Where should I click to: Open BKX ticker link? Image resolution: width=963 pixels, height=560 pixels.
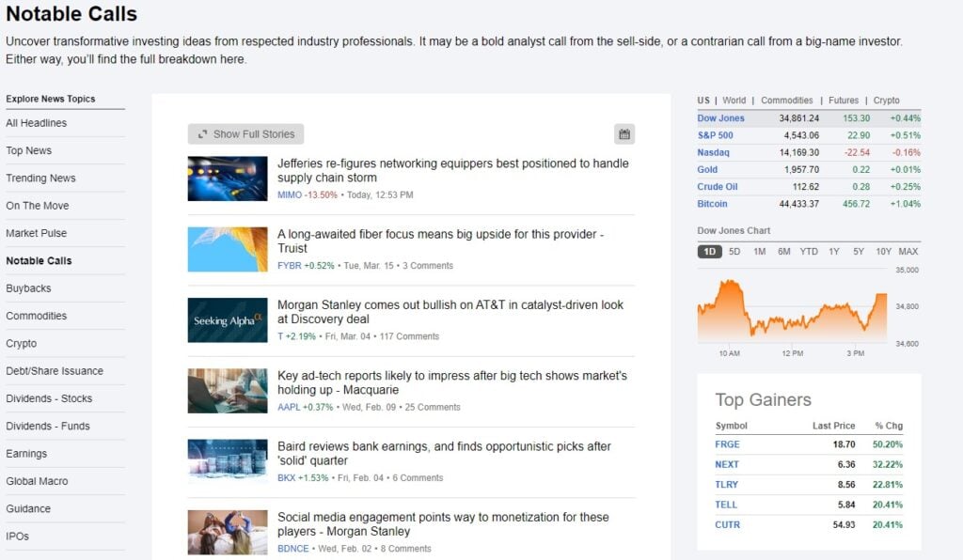click(286, 477)
